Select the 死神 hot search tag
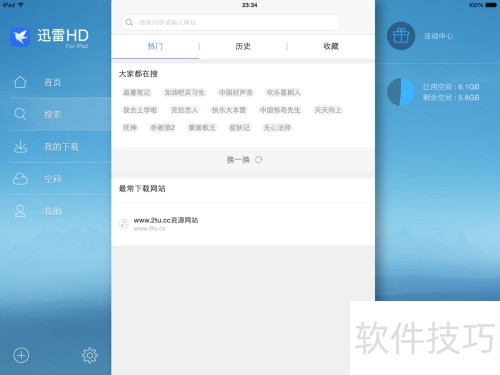The width and height of the screenshot is (500, 375). (130, 127)
